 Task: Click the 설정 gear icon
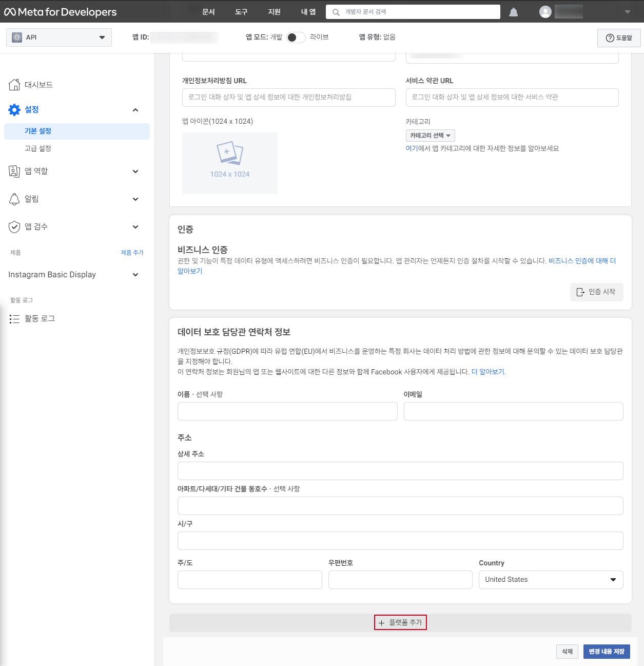pos(14,109)
